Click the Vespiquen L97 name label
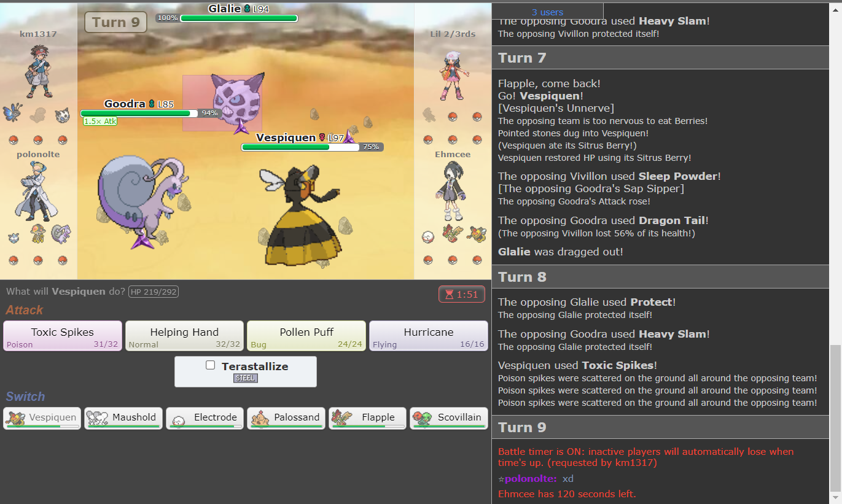842x504 pixels. tap(300, 138)
